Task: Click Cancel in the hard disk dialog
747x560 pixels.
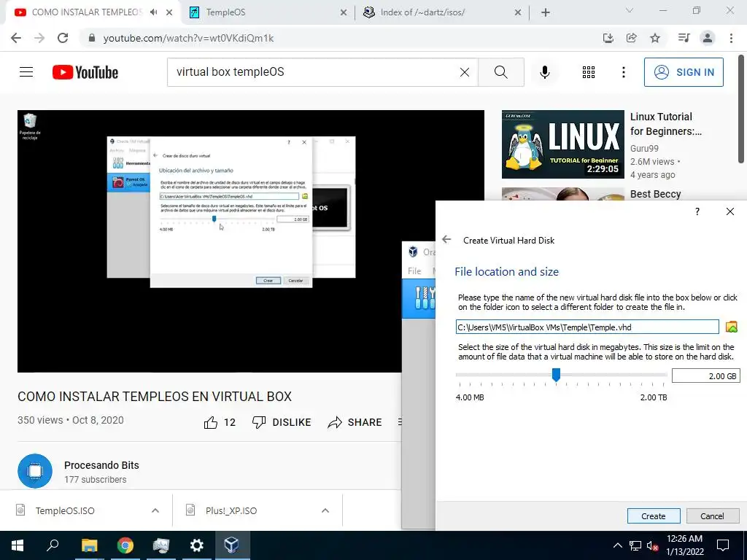Action: click(712, 516)
